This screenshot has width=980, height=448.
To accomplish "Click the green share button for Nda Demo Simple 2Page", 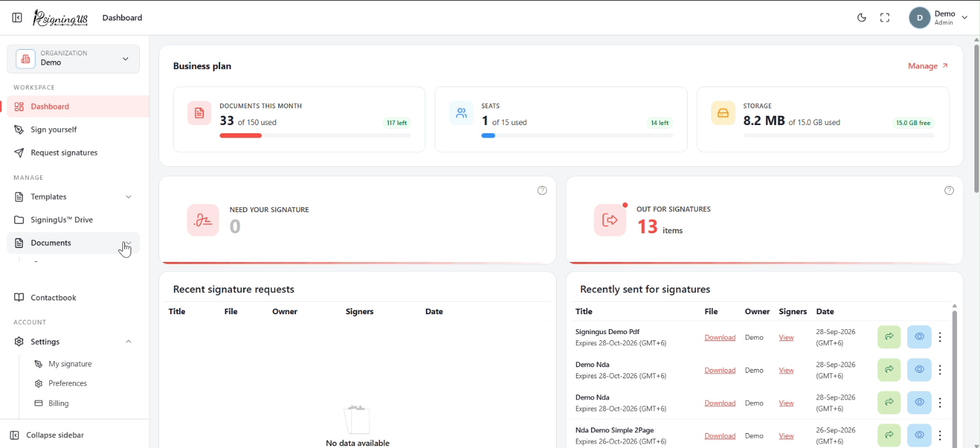I will click(x=889, y=435).
